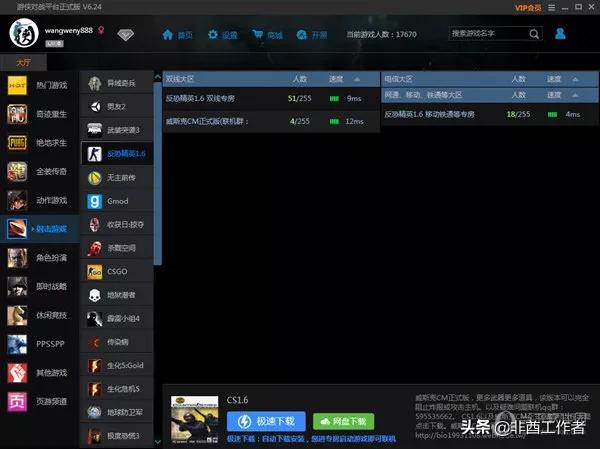Collapse the 双线大区 server group arrow
The image size is (600, 449).
coord(357,79)
